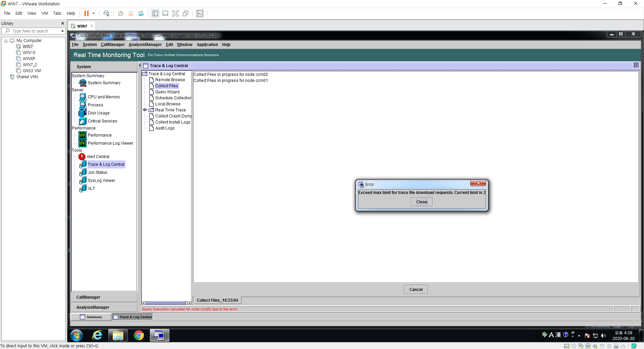Launch Chrome from the VM taskbar
The height and width of the screenshot is (349, 644).
click(139, 335)
